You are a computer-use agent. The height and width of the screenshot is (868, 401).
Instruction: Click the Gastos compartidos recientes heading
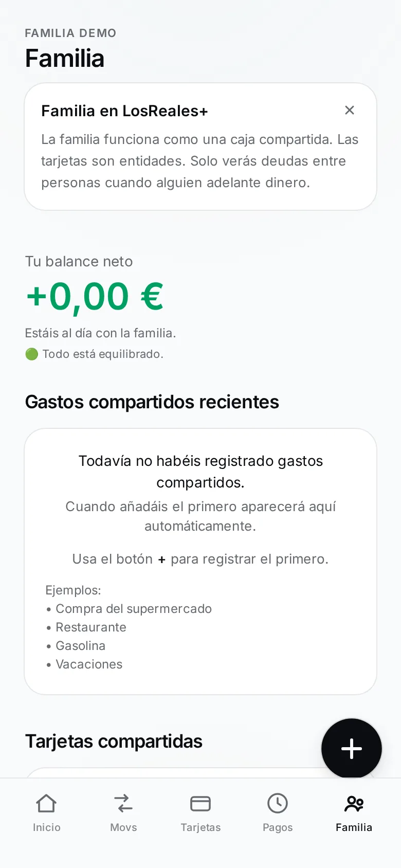tap(152, 402)
